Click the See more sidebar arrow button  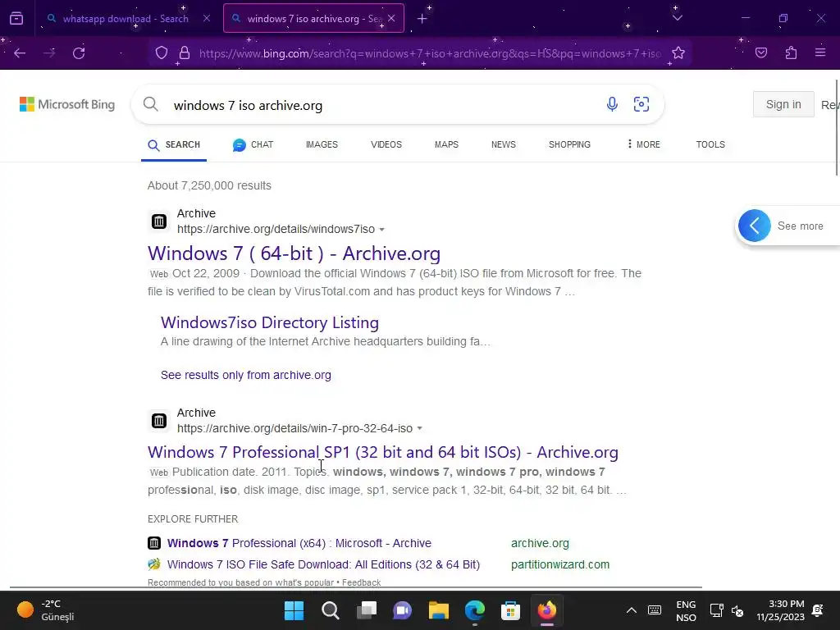pyautogui.click(x=754, y=226)
